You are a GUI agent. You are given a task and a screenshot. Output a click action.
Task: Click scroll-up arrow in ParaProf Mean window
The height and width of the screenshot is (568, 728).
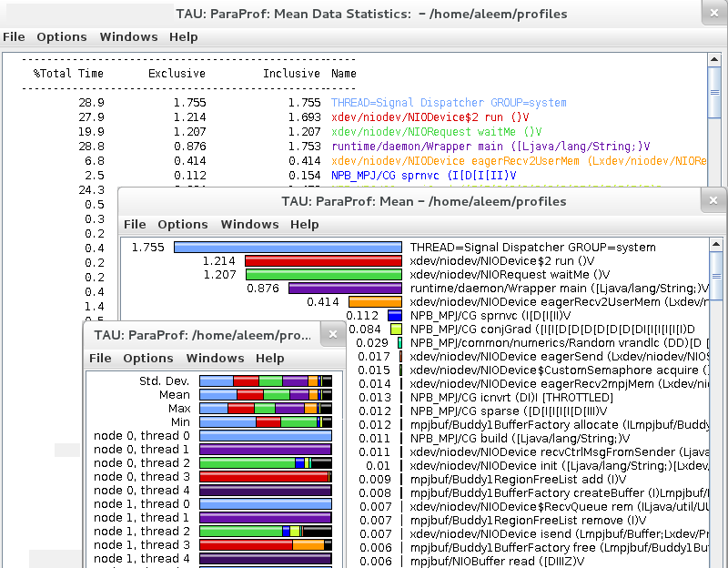pos(716,244)
